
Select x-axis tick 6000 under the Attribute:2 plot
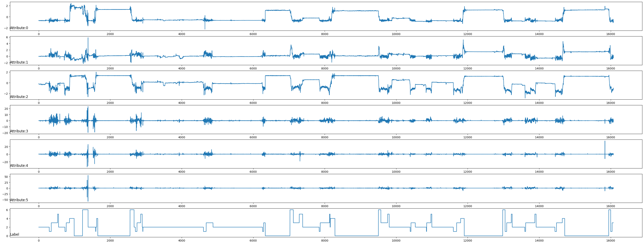(253, 103)
